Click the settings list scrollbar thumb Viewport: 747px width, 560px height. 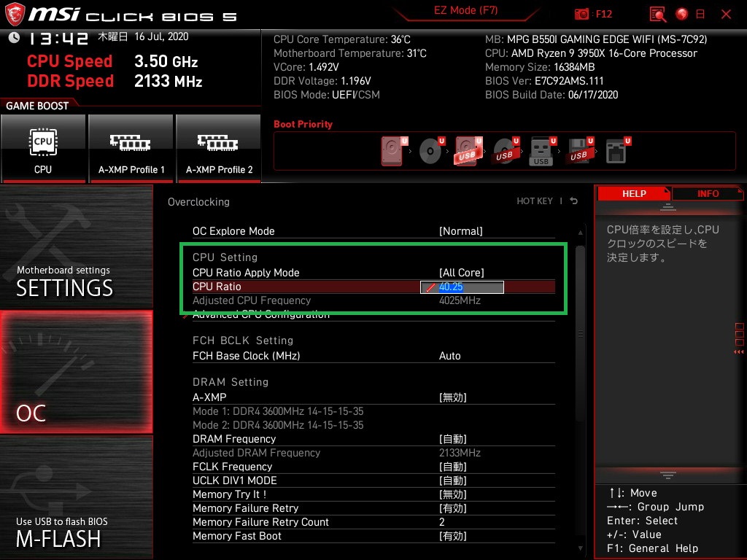[x=580, y=333]
